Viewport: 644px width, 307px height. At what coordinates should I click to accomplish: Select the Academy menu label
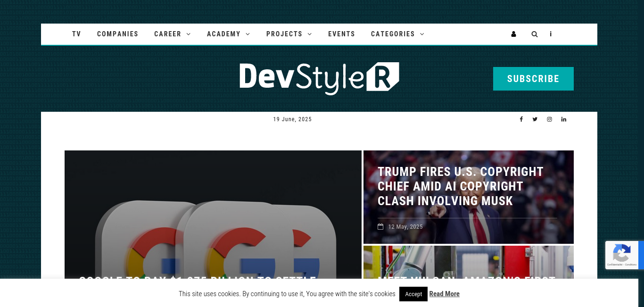[x=224, y=34]
